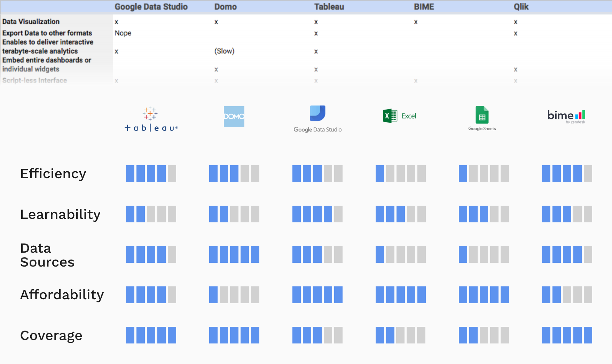Click bime's Efficiency rating bar
612x364 pixels.
(x=567, y=174)
